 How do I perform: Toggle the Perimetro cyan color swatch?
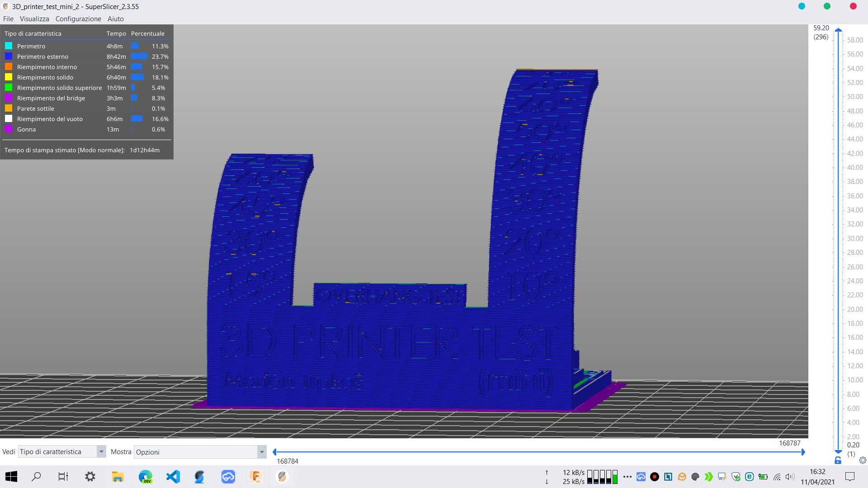[x=9, y=46]
